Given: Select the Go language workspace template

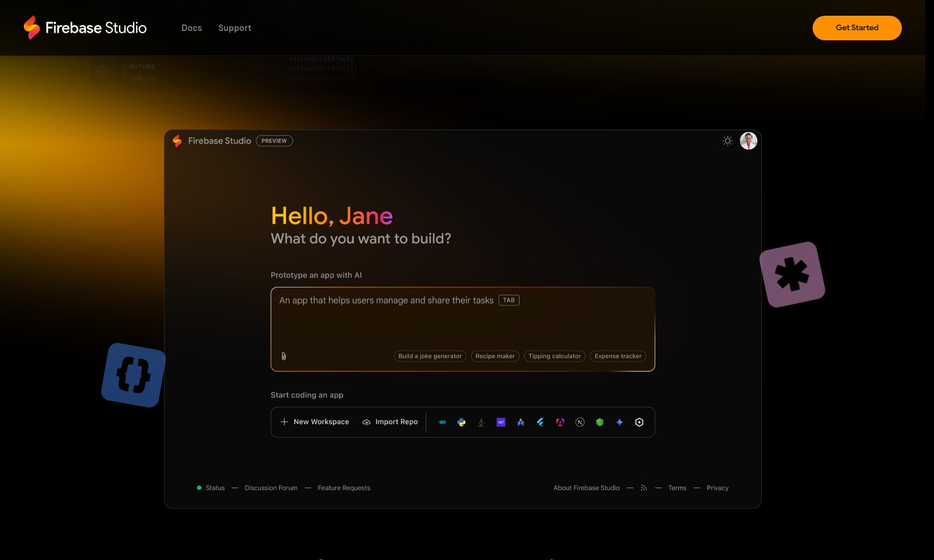Looking at the screenshot, I should [442, 422].
